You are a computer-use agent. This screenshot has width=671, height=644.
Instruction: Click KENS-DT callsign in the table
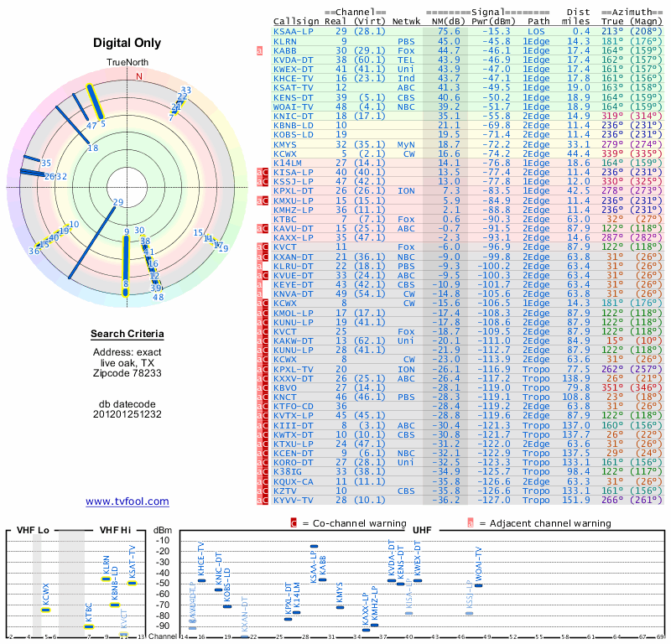click(x=293, y=97)
